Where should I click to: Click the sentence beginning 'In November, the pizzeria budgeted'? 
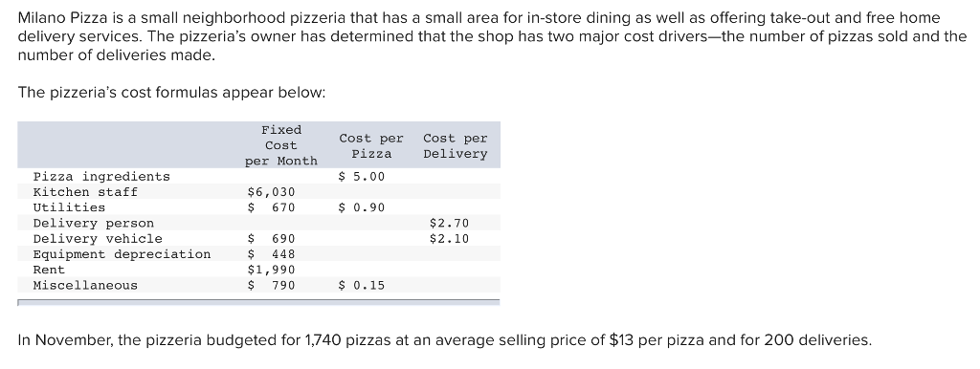pos(444,340)
